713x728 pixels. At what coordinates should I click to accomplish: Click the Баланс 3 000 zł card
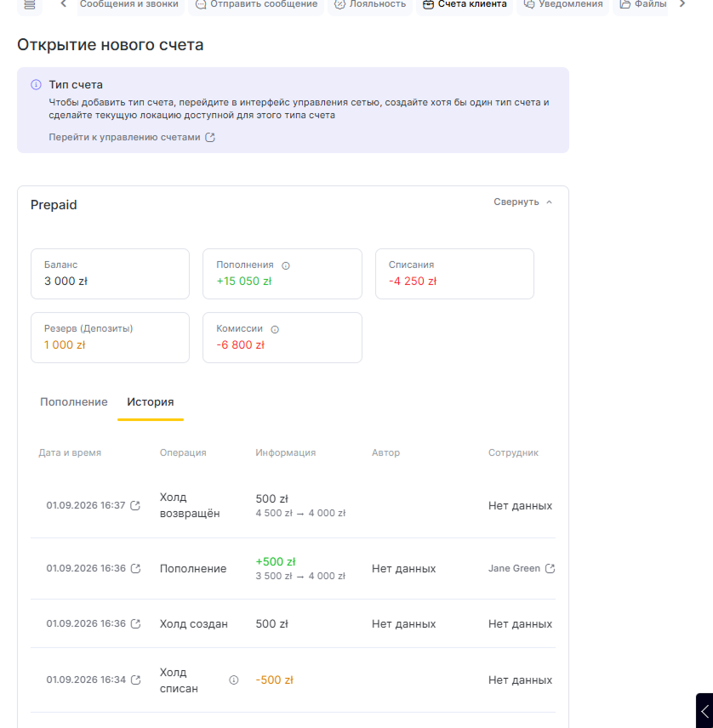(x=110, y=274)
